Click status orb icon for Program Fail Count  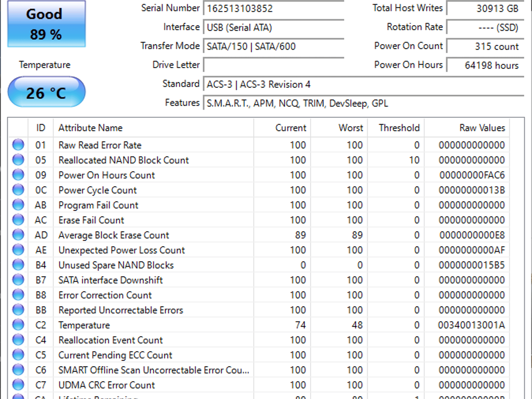(x=18, y=205)
